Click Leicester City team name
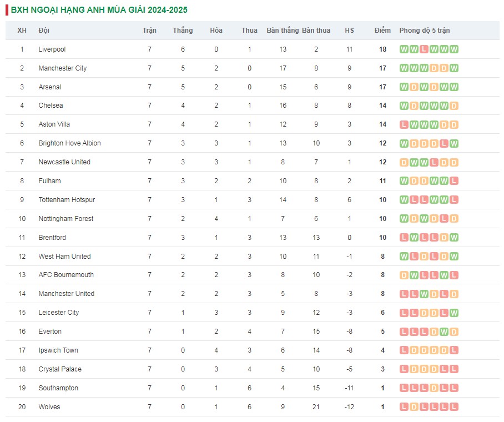504x422 pixels. click(59, 312)
